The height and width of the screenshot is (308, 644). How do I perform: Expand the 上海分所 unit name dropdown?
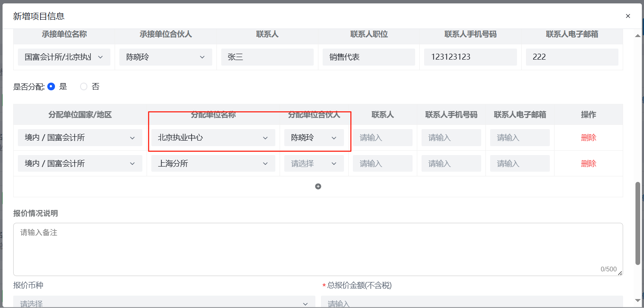point(213,164)
